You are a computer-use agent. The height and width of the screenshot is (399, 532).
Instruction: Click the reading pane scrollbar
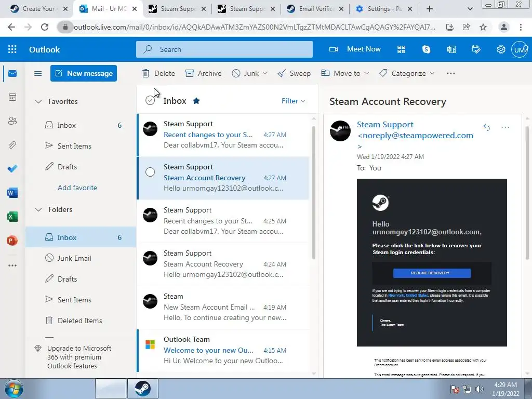(527, 193)
